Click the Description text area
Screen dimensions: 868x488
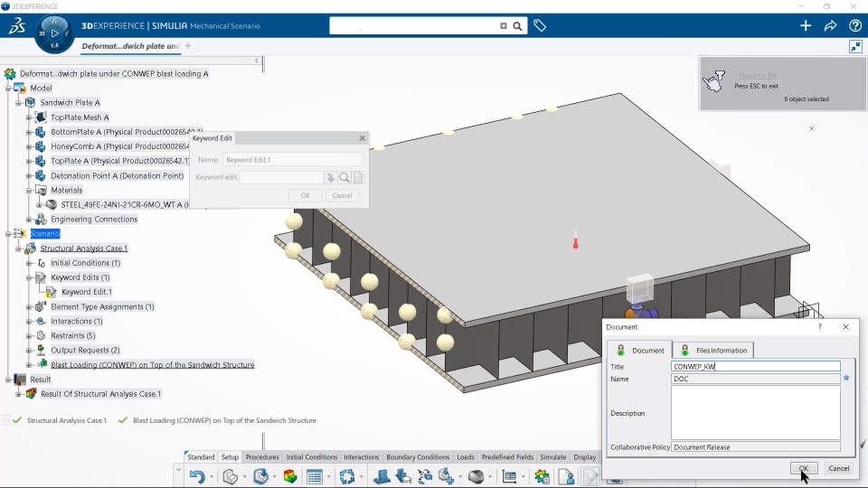click(x=756, y=413)
